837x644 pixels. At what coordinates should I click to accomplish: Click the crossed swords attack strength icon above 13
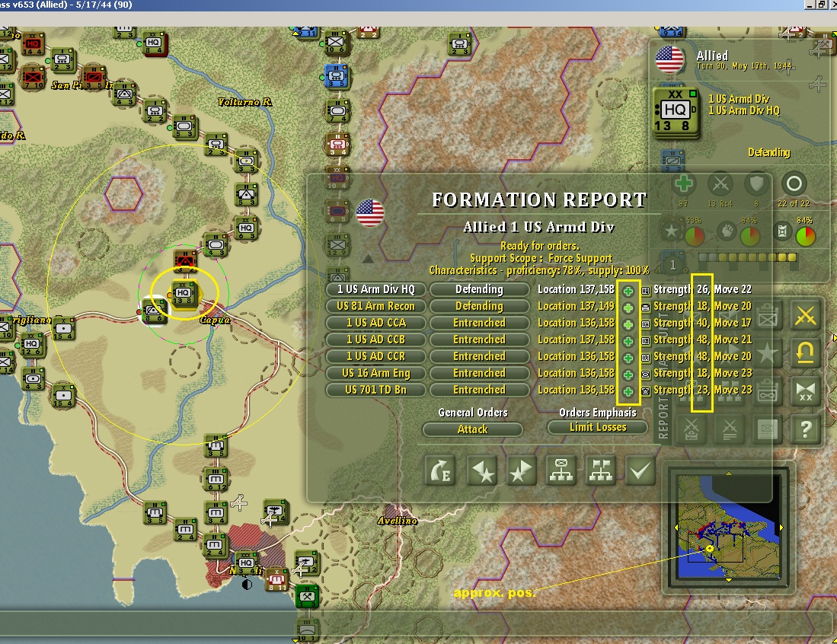coord(720,185)
